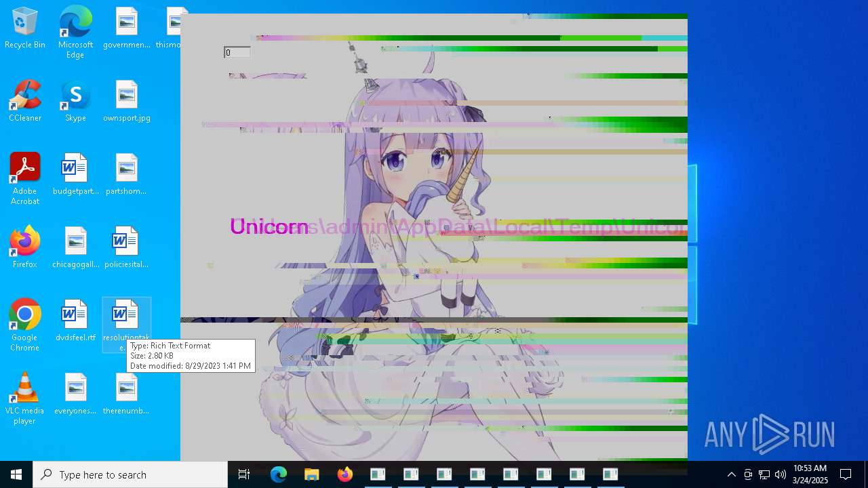The image size is (868, 488).
Task: Select the ownsport.jpg image file
Action: [126, 102]
